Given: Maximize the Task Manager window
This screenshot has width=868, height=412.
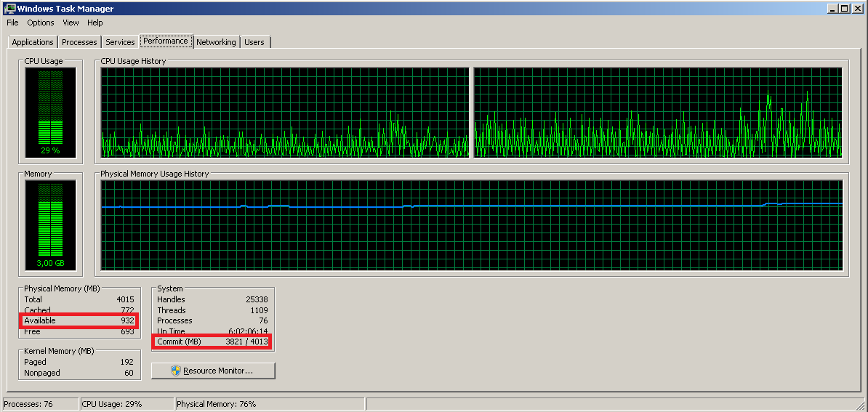Looking at the screenshot, I should click(x=843, y=8).
